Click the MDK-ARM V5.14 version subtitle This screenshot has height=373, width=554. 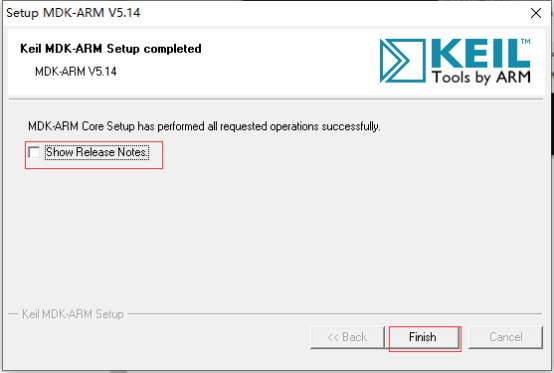tap(76, 72)
